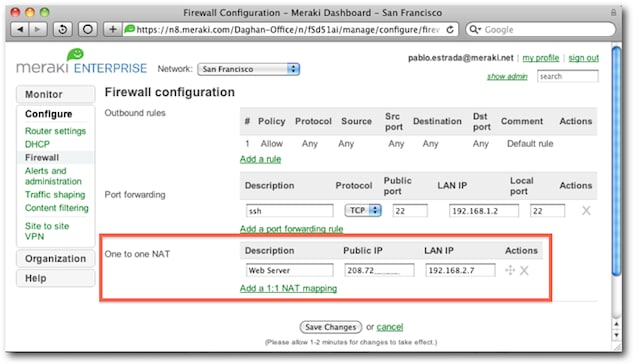Image resolution: width=638 pixels, height=364 pixels.
Task: Reload page using address bar refresh icon
Action: pos(450,30)
